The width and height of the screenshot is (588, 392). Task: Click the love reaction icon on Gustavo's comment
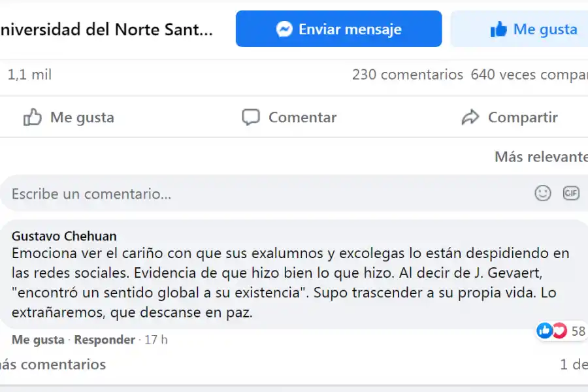coord(559,331)
